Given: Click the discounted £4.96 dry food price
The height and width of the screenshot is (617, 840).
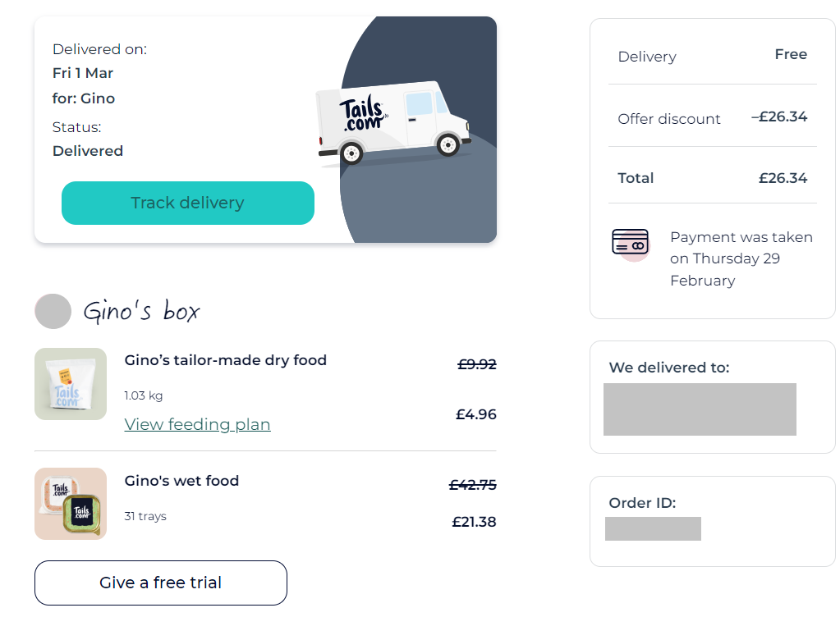Looking at the screenshot, I should 475,414.
